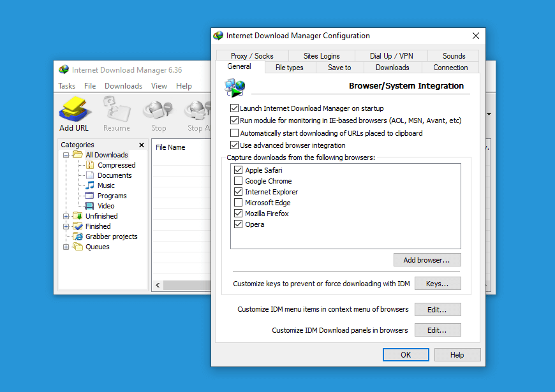Uncheck Mozilla Firefox browser capture
The width and height of the screenshot is (555, 392).
tap(238, 214)
